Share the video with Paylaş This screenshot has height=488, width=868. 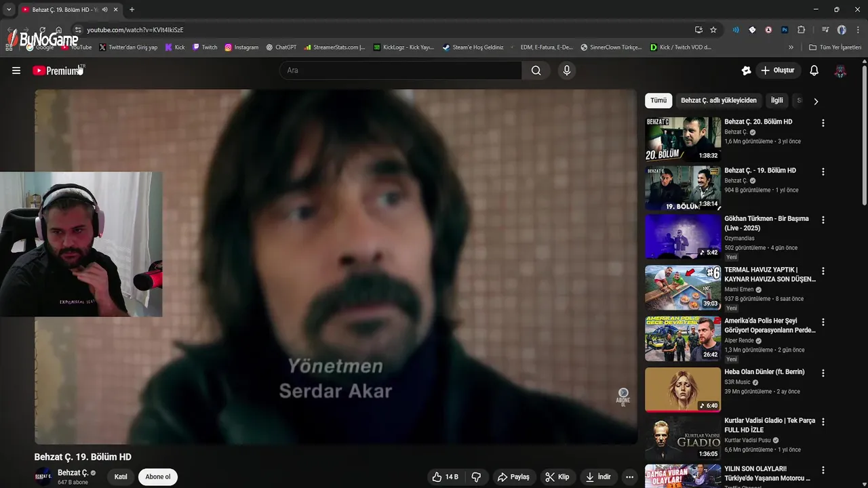click(x=513, y=477)
